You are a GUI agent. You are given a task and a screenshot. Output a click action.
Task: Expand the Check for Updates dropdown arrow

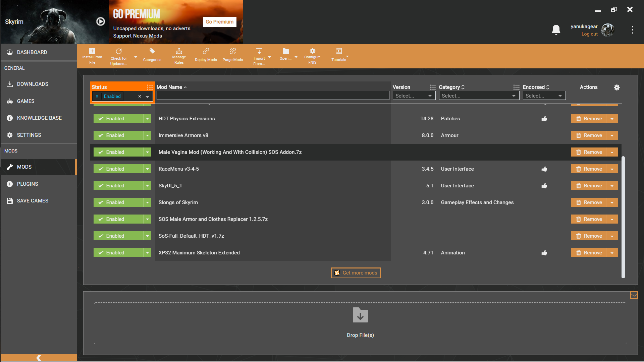pyautogui.click(x=136, y=57)
